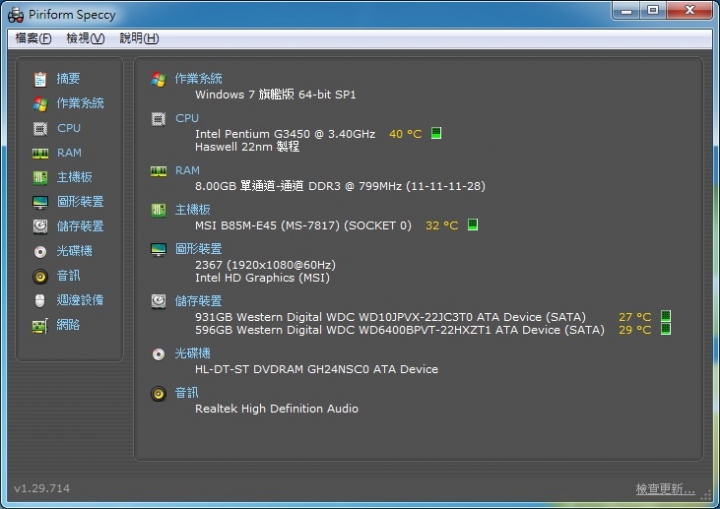Click motherboard temperature 32 °C
This screenshot has width=720, height=509.
click(442, 226)
